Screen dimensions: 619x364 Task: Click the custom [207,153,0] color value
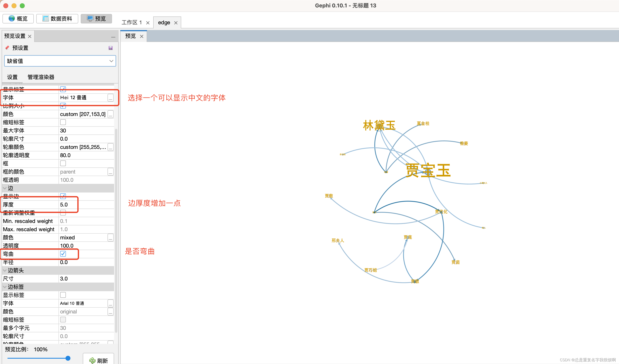pos(83,114)
